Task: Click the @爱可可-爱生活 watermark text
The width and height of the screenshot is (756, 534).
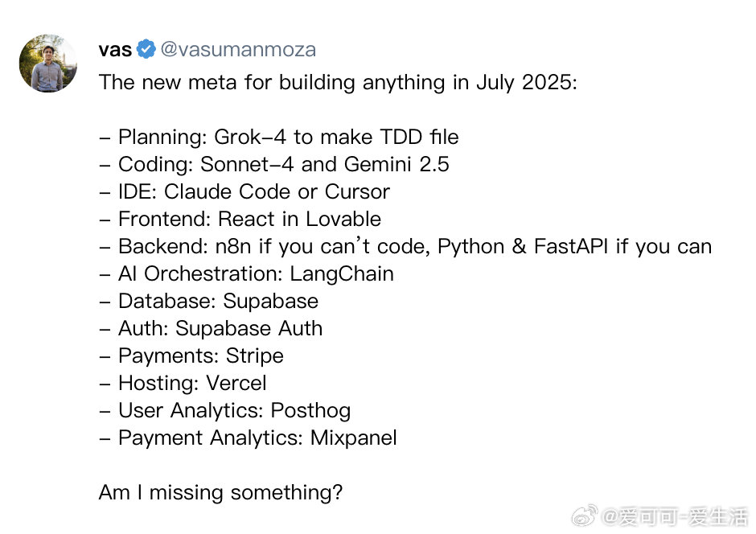Action: (675, 516)
